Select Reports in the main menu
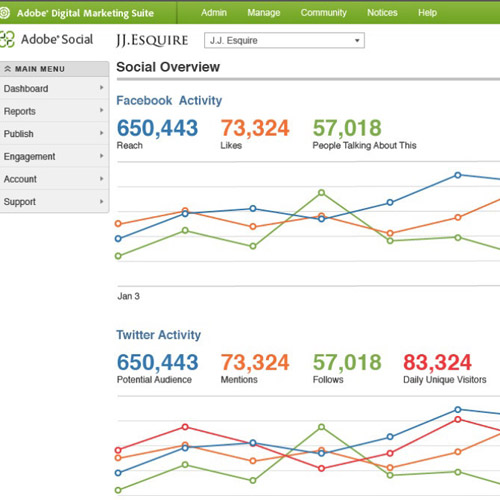The height and width of the screenshot is (500, 500). coord(54,111)
